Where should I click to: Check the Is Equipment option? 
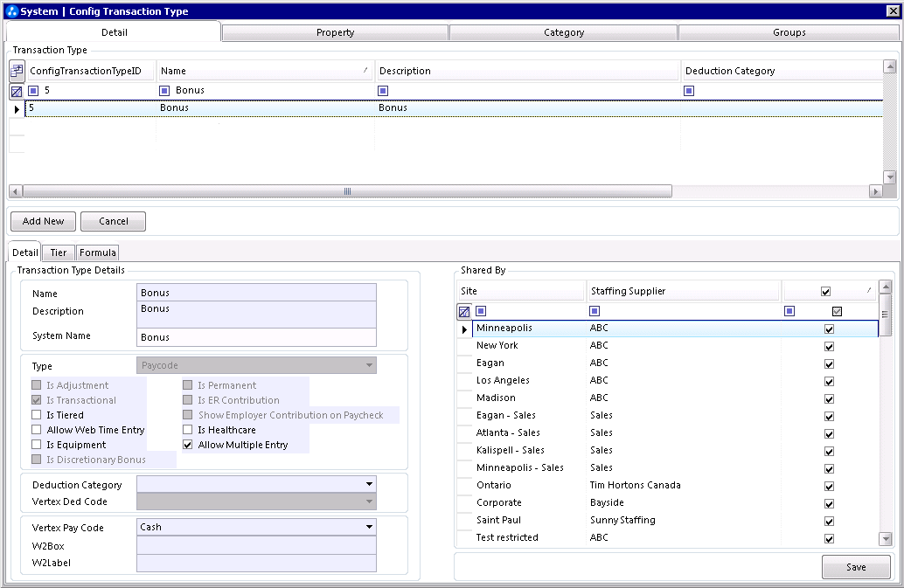coord(37,445)
